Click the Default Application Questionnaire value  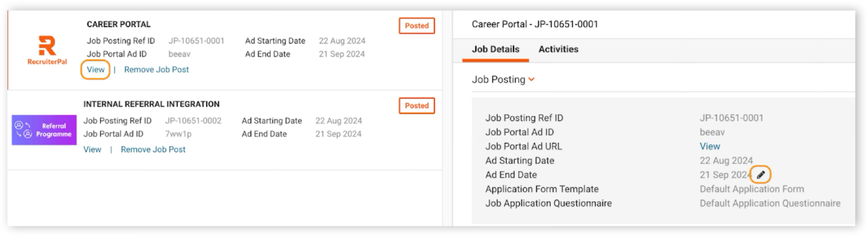point(770,203)
